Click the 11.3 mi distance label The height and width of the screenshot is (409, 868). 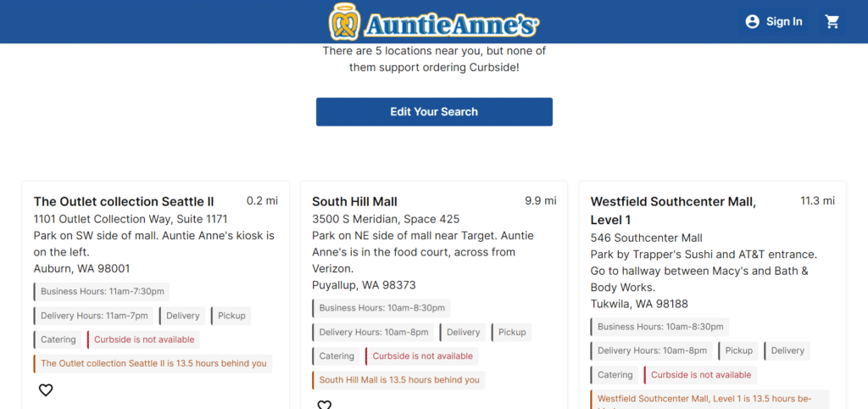click(818, 200)
